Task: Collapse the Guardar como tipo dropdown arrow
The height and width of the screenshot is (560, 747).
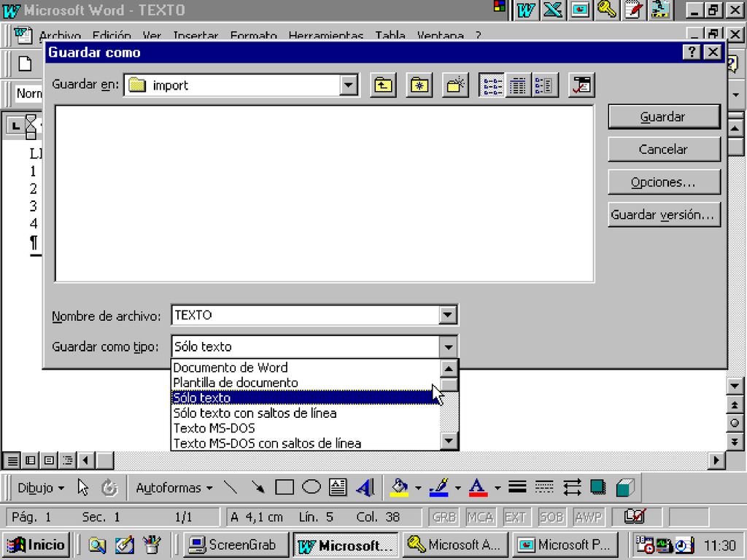Action: pyautogui.click(x=448, y=346)
